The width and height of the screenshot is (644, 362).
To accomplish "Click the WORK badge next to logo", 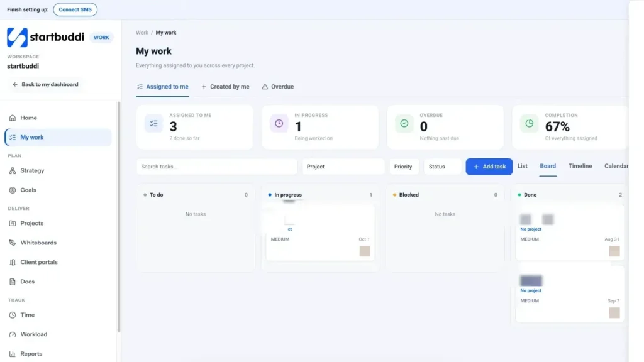I will pos(101,37).
